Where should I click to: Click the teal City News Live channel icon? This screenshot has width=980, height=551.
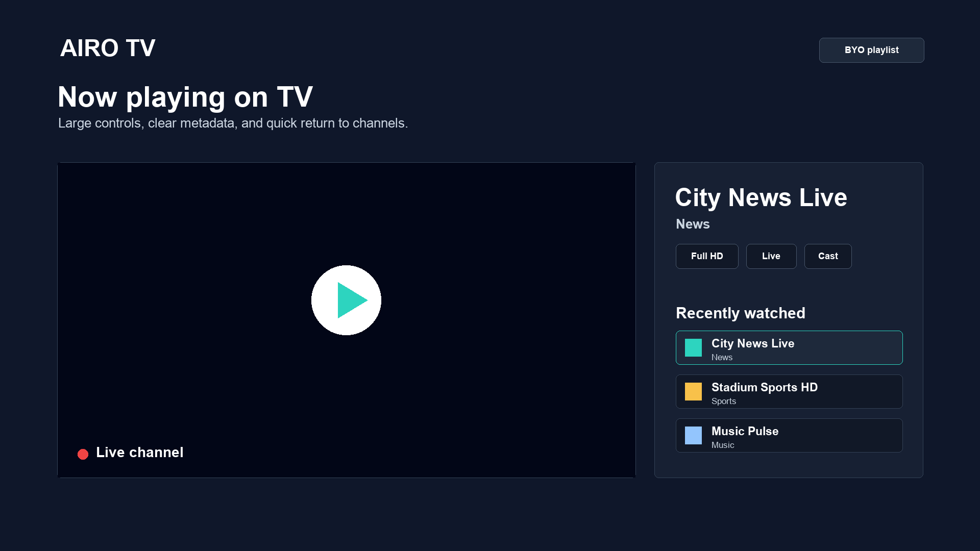[693, 347]
